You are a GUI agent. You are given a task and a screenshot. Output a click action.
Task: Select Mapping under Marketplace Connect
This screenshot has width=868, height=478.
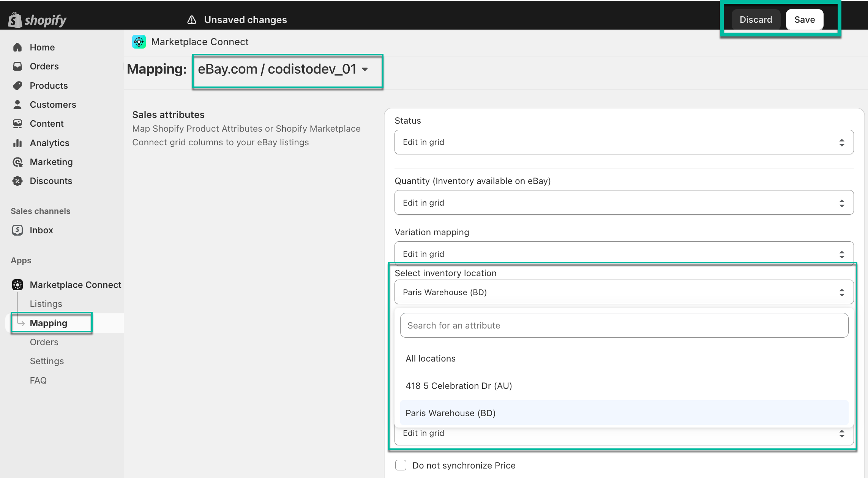coord(48,323)
